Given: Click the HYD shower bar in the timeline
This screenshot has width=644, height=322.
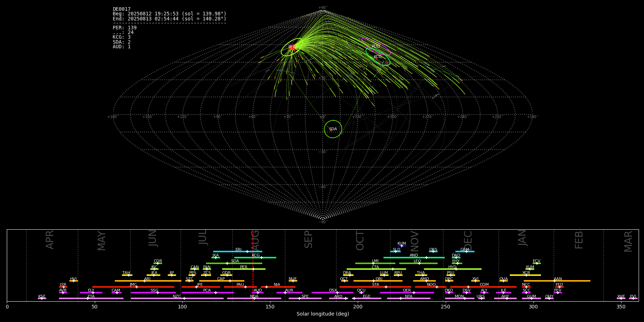Looking at the screenshot, I should pos(453,269).
